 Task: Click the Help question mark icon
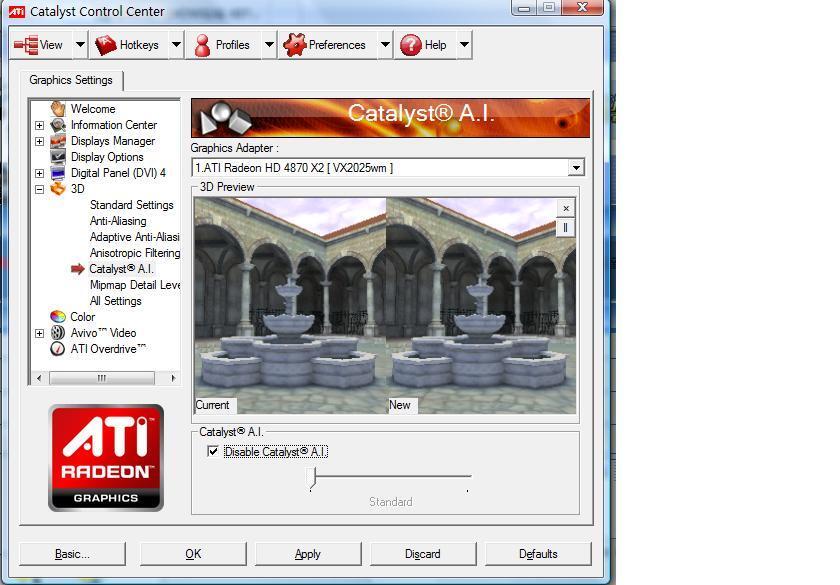pyautogui.click(x=410, y=45)
